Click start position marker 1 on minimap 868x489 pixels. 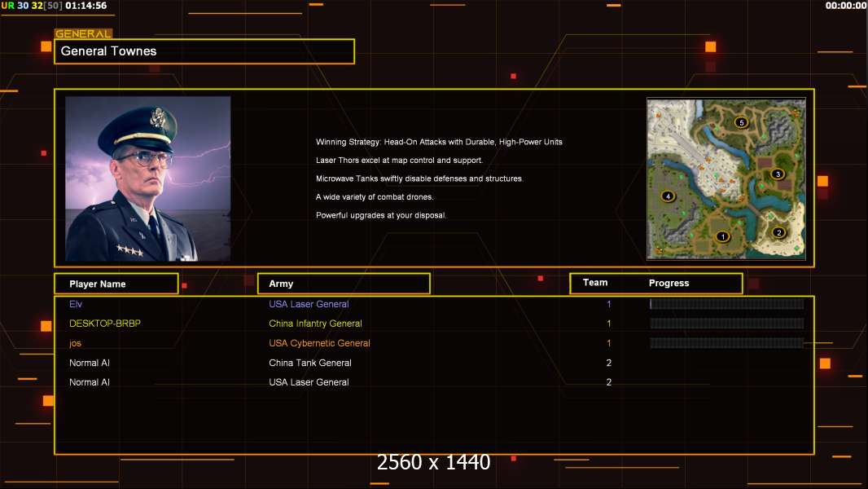pos(722,236)
